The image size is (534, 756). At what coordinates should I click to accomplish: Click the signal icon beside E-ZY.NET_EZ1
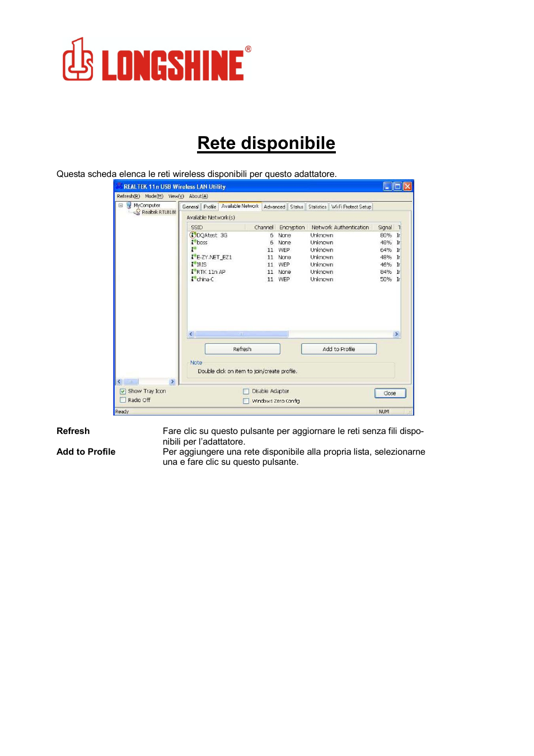[193, 257]
